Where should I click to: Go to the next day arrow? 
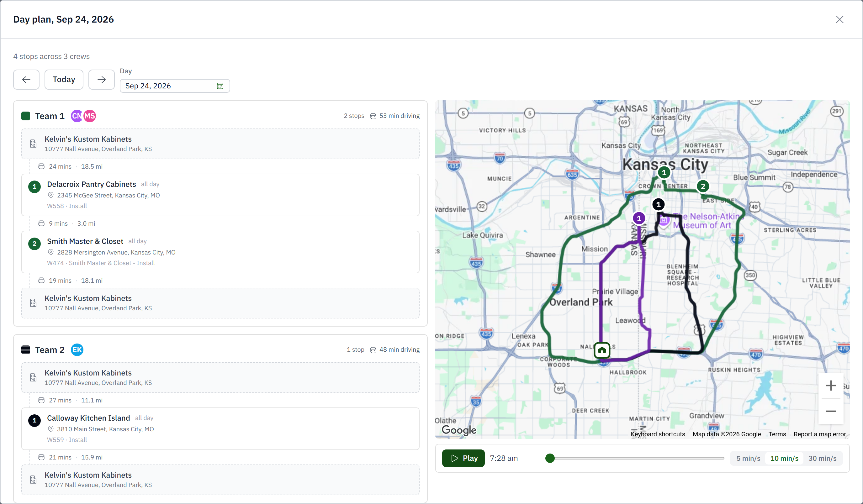click(101, 79)
